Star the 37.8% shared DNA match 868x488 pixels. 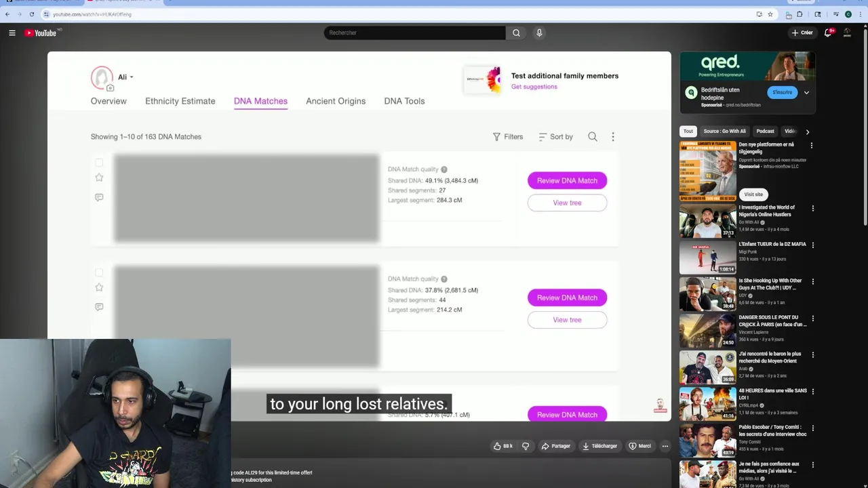coord(99,287)
